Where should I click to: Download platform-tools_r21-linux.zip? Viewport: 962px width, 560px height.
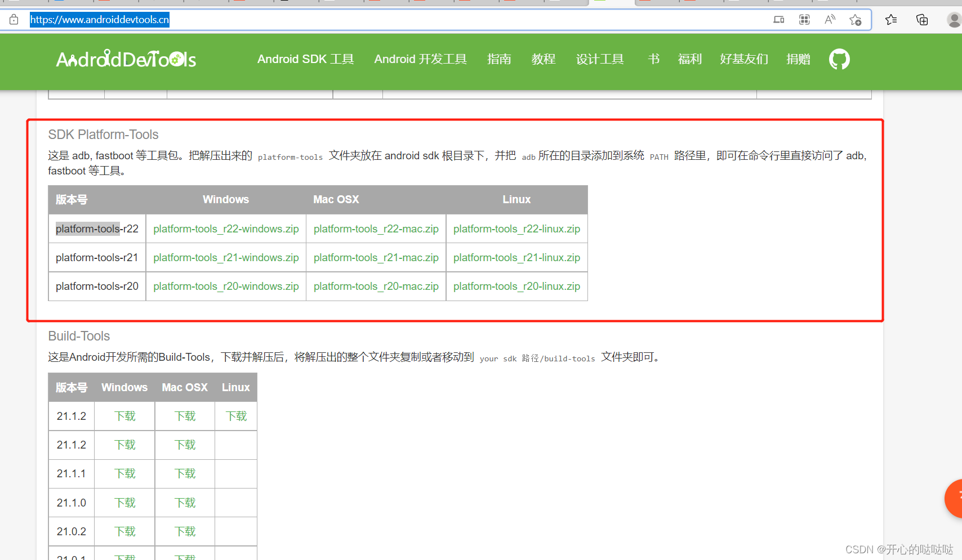click(x=516, y=258)
